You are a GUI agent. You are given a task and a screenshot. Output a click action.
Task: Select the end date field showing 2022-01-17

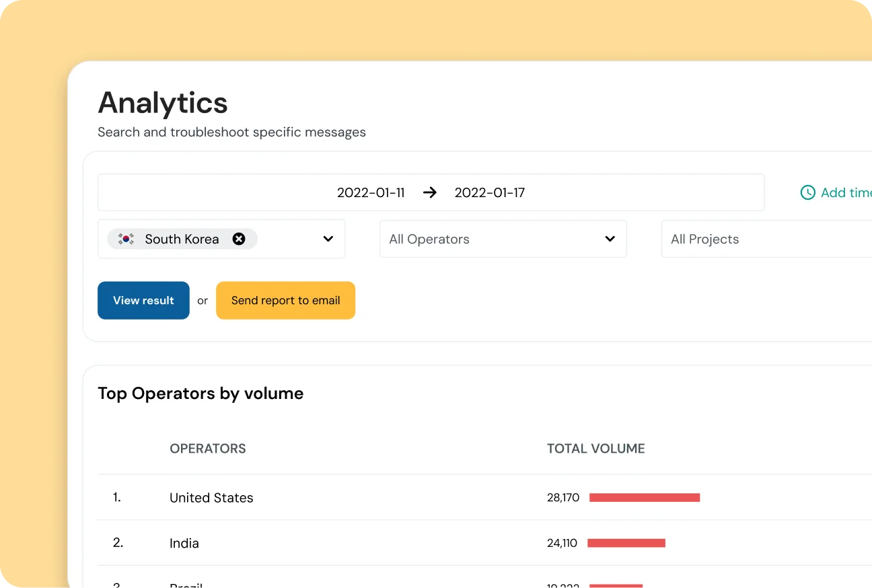click(489, 192)
